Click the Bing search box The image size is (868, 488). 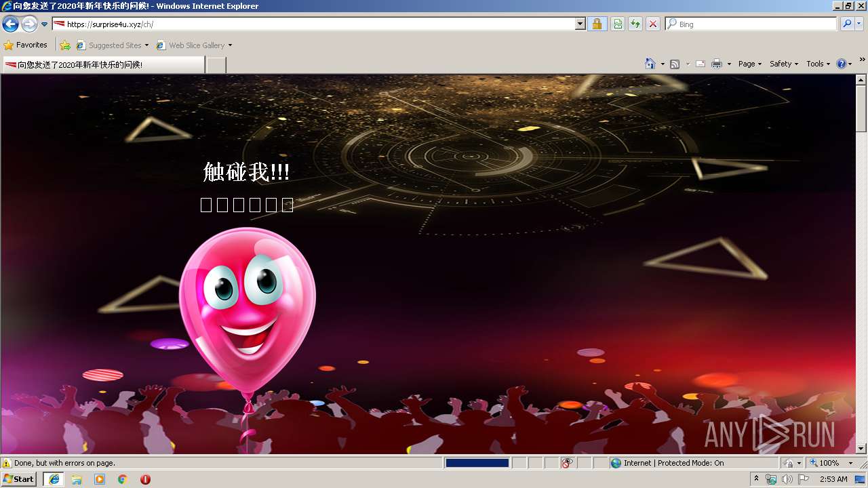coord(751,24)
